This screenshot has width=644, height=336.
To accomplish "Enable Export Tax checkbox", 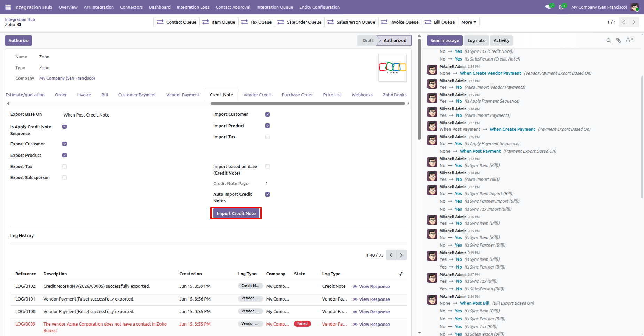I will pyautogui.click(x=64, y=166).
